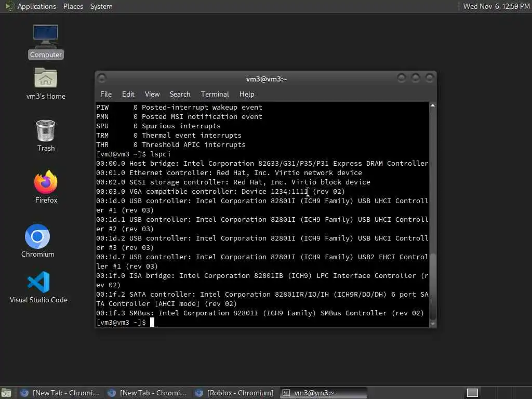532x399 pixels.
Task: Launch Chromium from the desktop
Action: pos(37,241)
